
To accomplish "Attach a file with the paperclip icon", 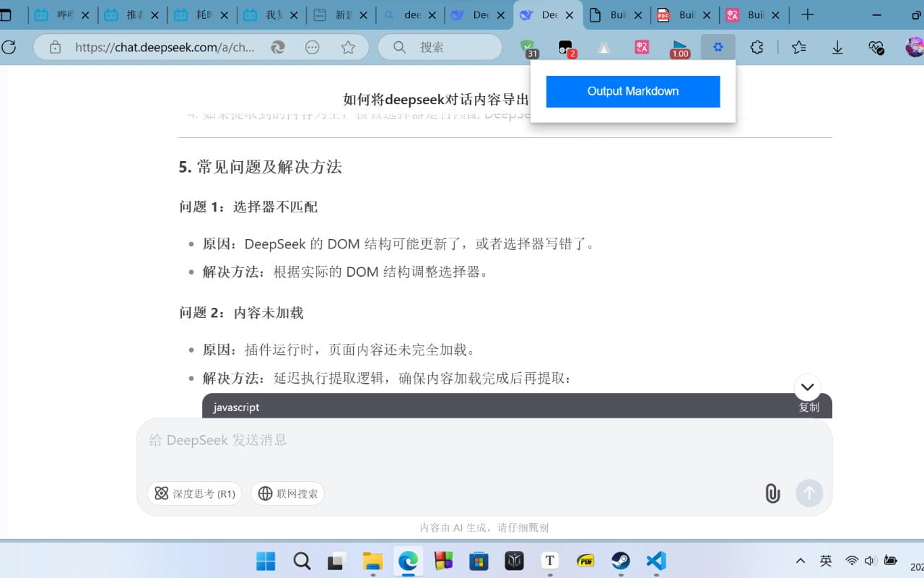I will click(772, 493).
